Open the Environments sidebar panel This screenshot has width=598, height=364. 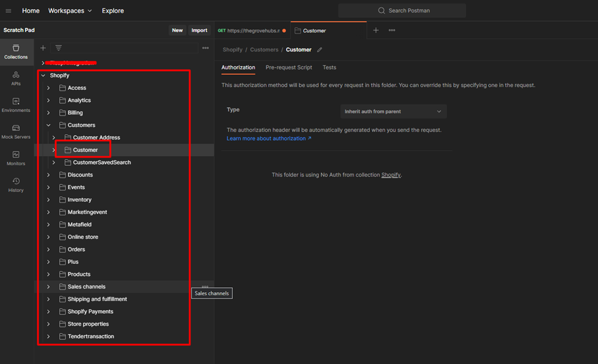click(x=16, y=105)
